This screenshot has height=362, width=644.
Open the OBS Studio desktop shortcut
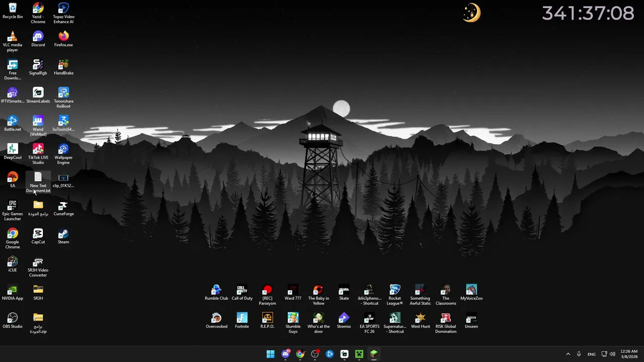coord(13,321)
